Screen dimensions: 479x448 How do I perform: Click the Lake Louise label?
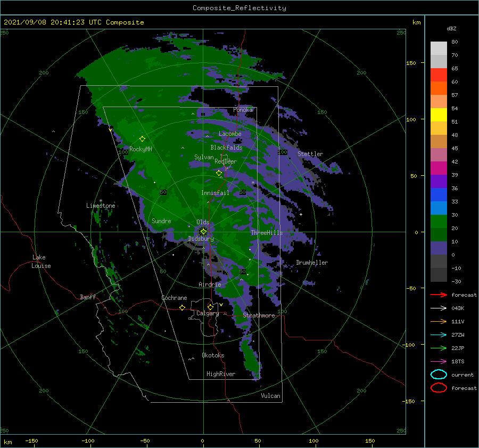[x=41, y=262]
